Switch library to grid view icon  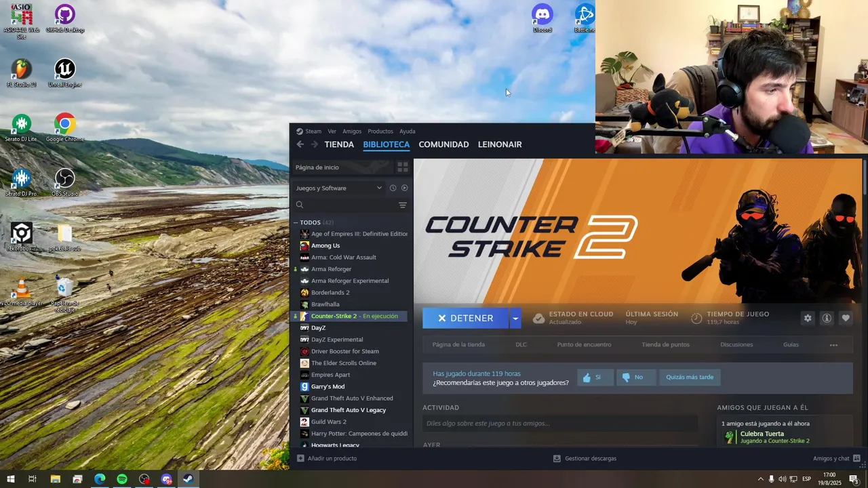[x=402, y=167]
